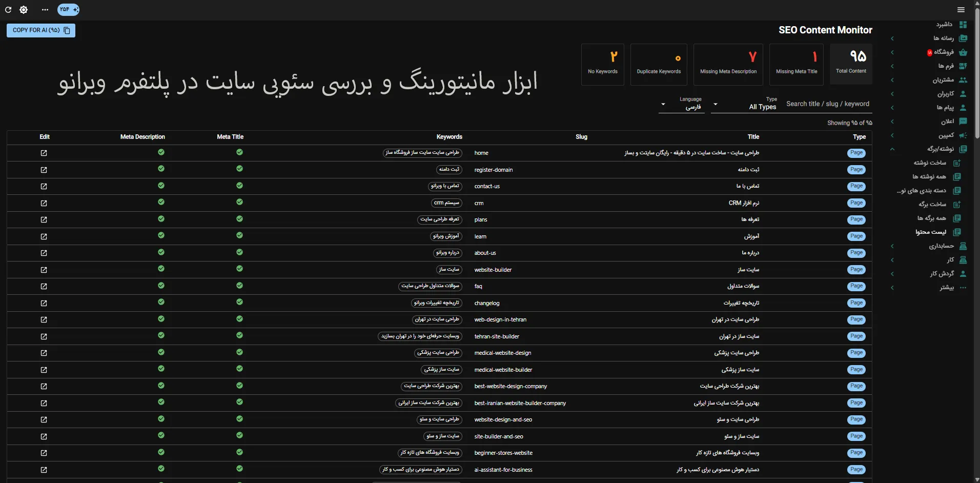Click the Missing Meta Title card
Image resolution: width=980 pixels, height=483 pixels.
797,64
